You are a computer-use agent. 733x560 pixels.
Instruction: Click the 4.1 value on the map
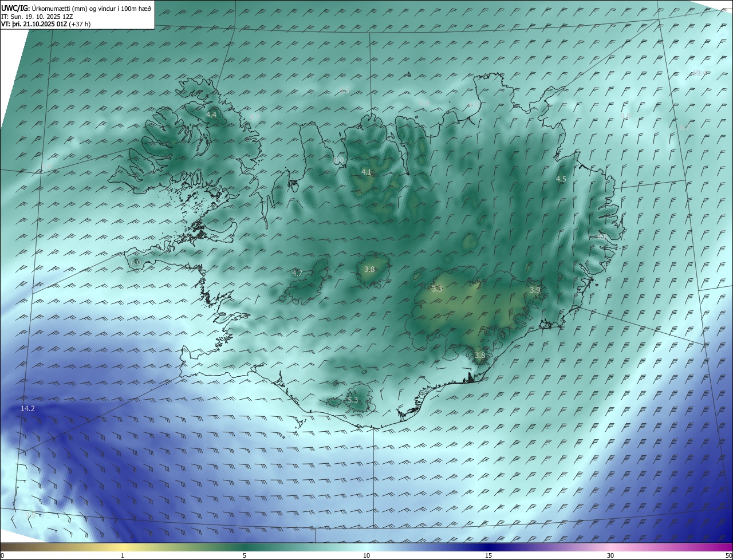(366, 172)
